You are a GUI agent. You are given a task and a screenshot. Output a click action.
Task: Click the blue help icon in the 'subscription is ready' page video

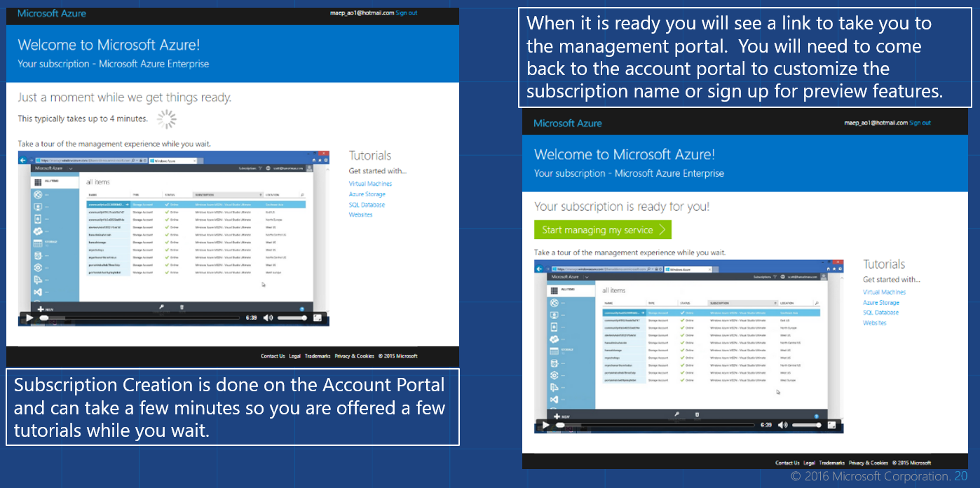point(817,416)
